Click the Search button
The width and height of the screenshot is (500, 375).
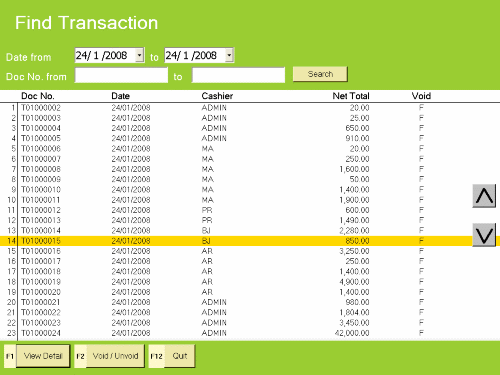(320, 74)
